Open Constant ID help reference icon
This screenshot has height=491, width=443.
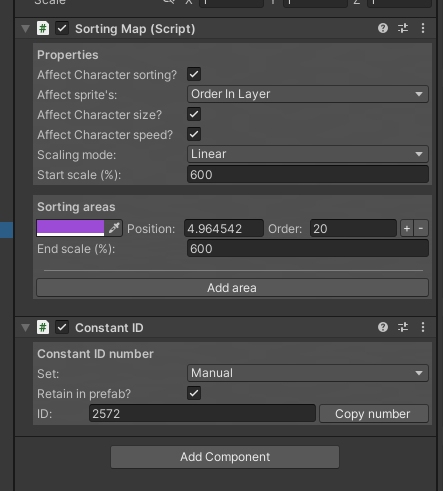383,327
